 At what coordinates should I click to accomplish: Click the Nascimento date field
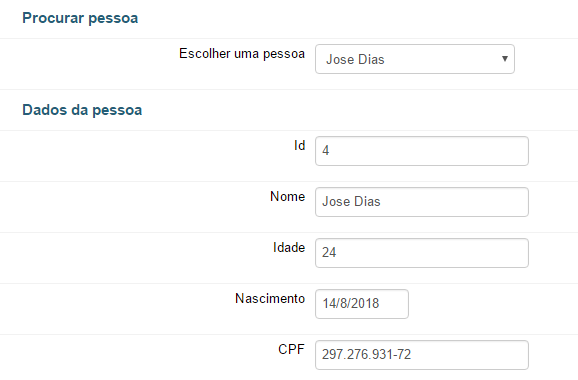(362, 304)
